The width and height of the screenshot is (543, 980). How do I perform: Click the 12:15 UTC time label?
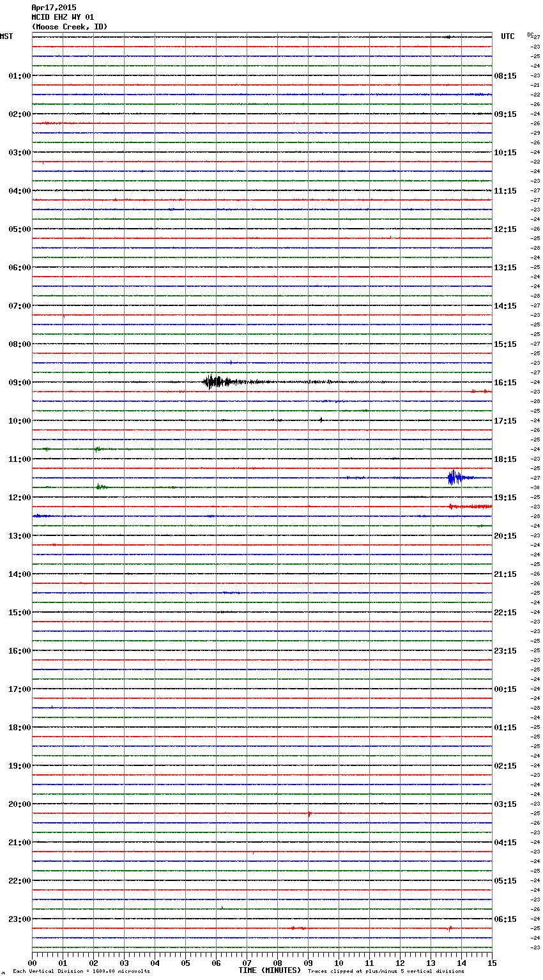tap(505, 229)
